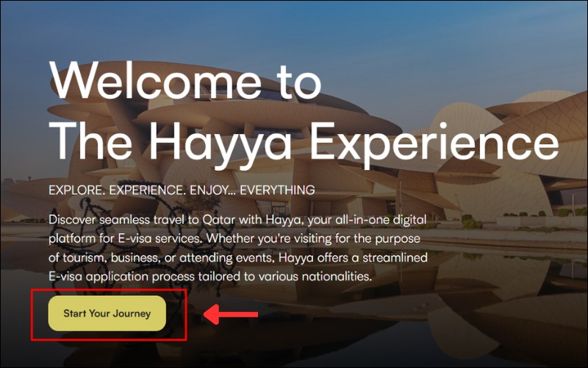Click the red highlight box's top border
Image resolution: width=588 pixels, height=368 pixels.
[109, 290]
